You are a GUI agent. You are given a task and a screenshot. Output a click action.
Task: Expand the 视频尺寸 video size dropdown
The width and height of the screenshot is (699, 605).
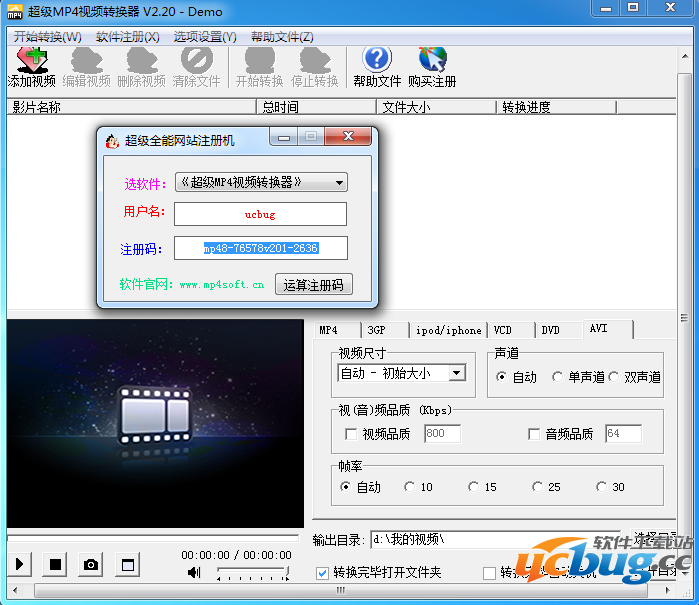point(456,373)
